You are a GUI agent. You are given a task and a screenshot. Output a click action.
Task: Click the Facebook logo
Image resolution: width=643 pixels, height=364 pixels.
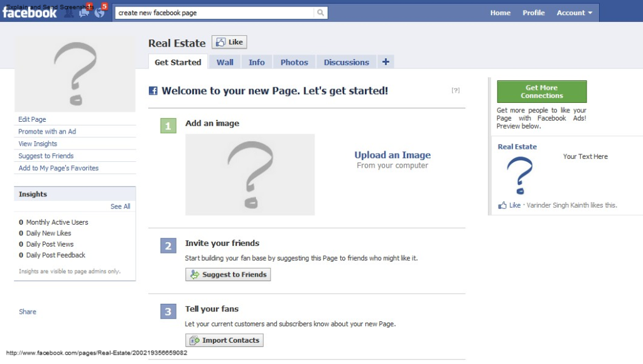30,13
